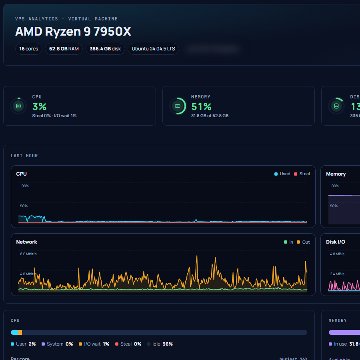The height and width of the screenshot is (360, 360).
Task: Click the Disk gauge icon in the third stat card
Action: (336, 106)
